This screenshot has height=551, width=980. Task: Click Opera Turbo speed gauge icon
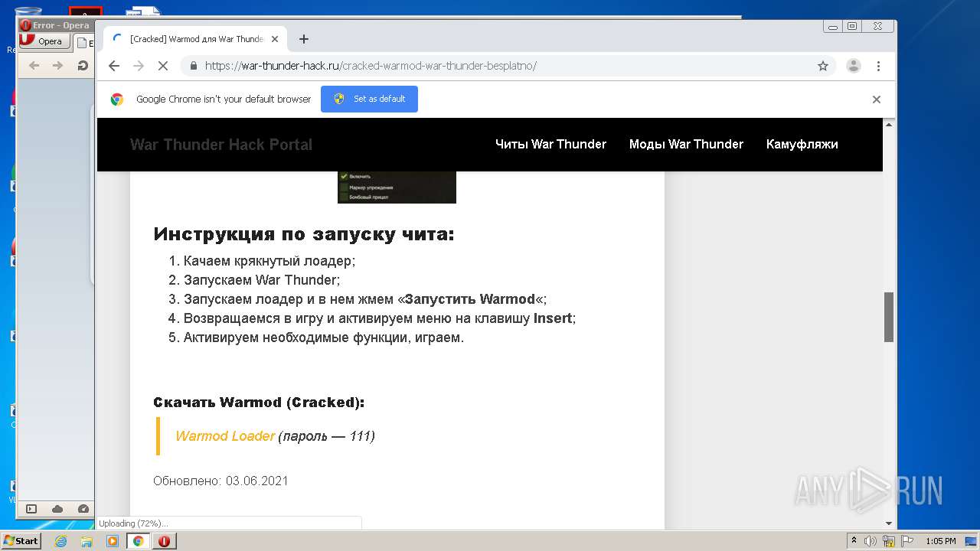coord(83,509)
